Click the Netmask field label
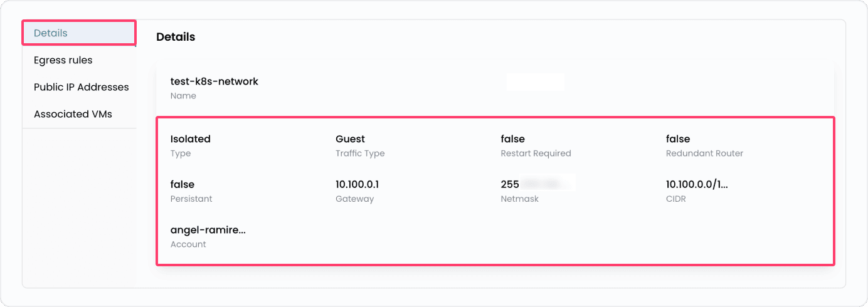This screenshot has width=868, height=307. point(519,199)
